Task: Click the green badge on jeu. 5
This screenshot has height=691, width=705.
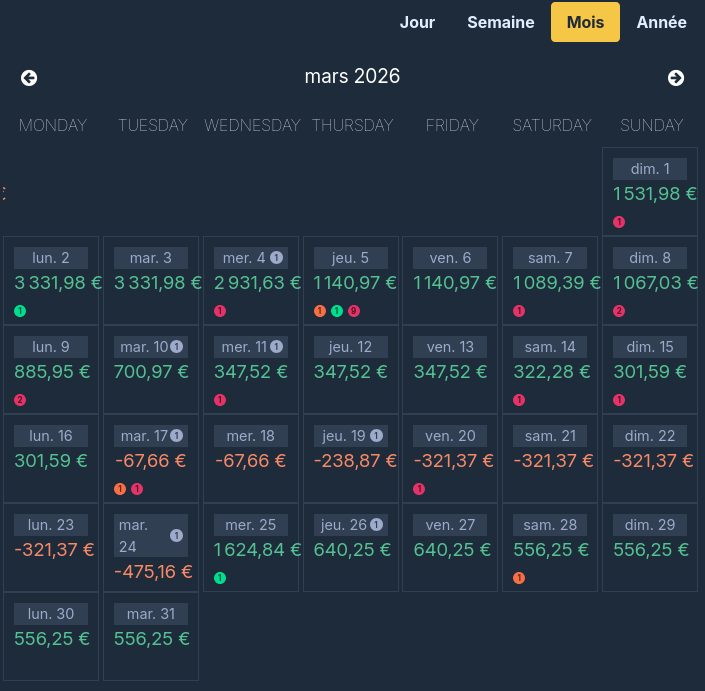Action: [337, 311]
